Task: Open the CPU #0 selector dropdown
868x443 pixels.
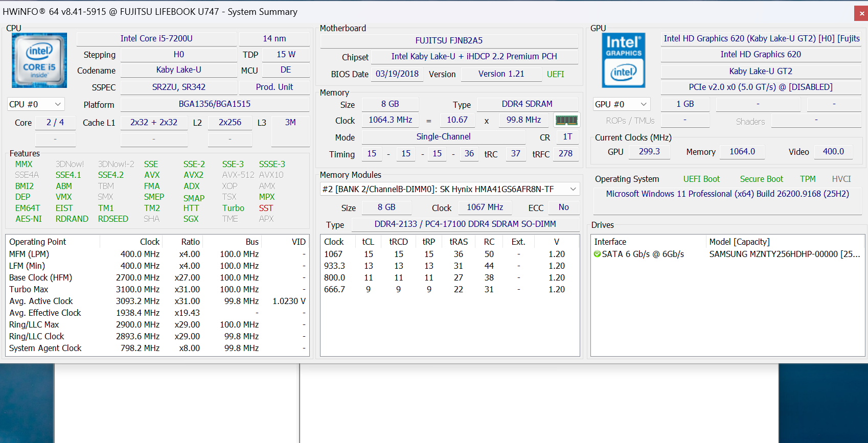Action: click(x=36, y=104)
